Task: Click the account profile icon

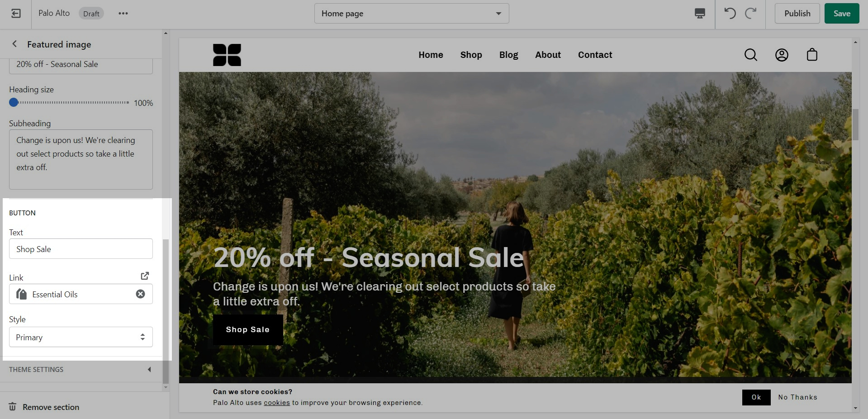Action: pos(782,55)
